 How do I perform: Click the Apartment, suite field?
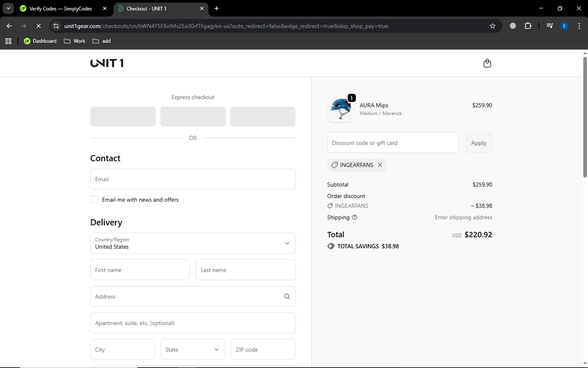193,323
